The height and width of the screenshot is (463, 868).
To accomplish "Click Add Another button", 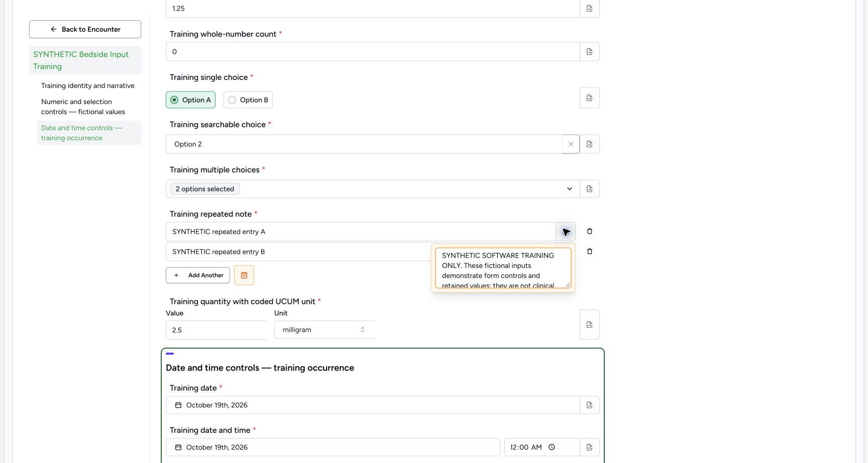I will 198,275.
